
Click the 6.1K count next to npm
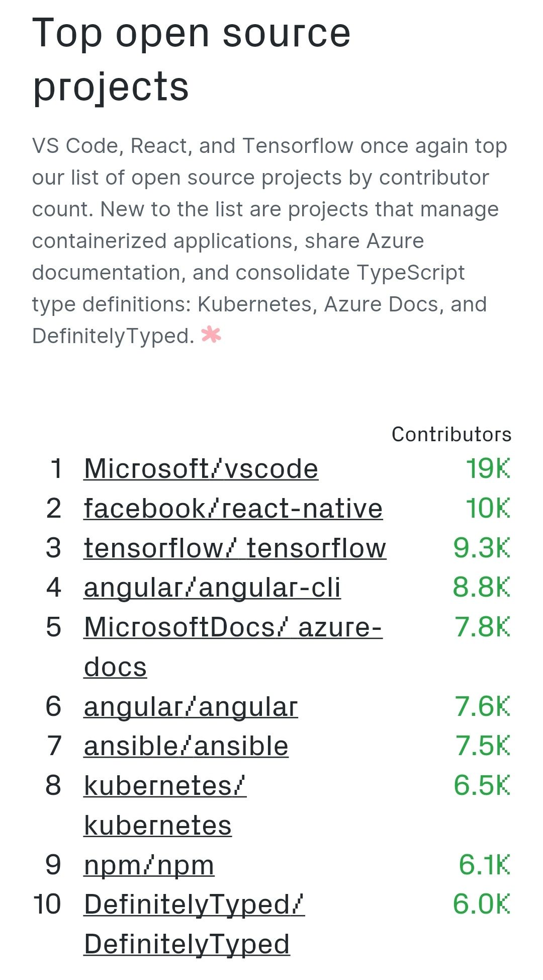pos(484,865)
